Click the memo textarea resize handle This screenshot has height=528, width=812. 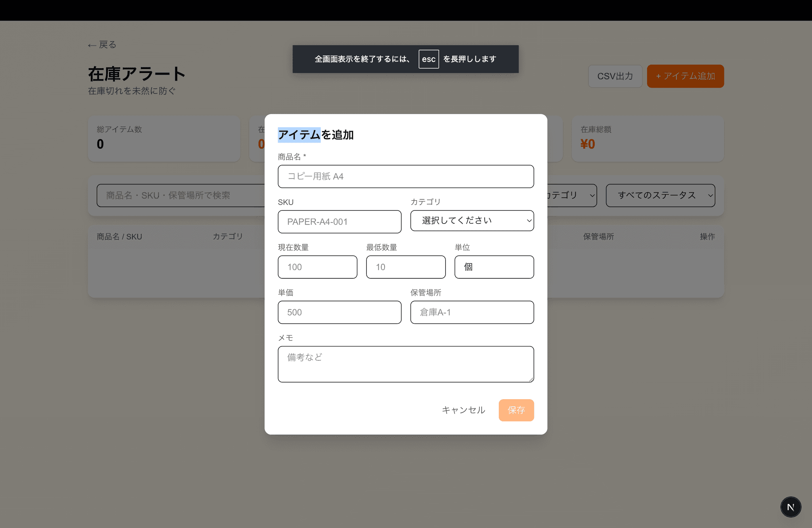[x=531, y=379]
